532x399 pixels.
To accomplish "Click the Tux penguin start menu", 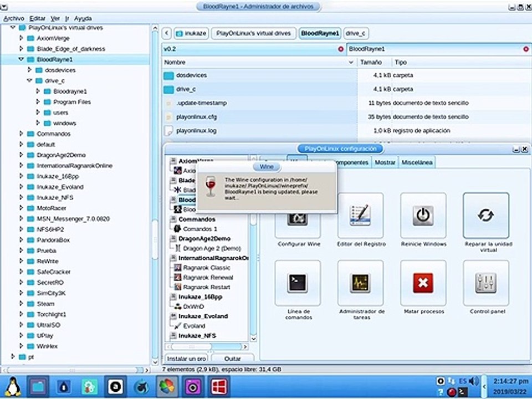I will (13, 387).
